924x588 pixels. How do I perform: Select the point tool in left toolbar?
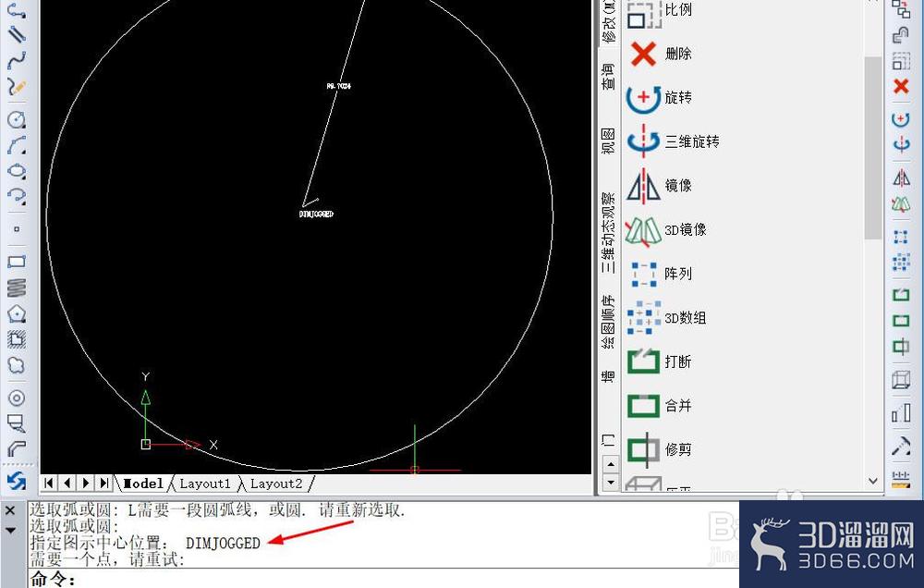coord(17,229)
